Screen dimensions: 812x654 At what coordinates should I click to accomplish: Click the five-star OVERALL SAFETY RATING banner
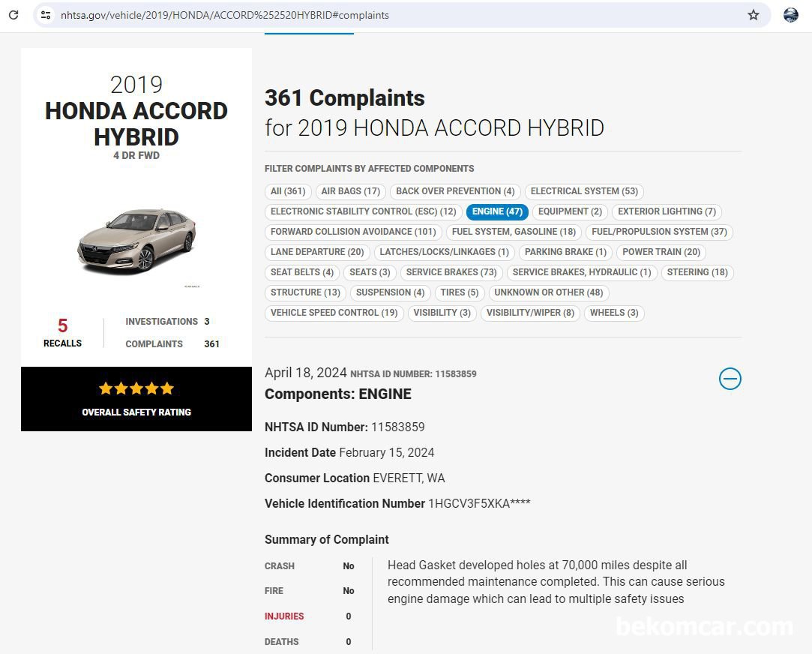(136, 399)
